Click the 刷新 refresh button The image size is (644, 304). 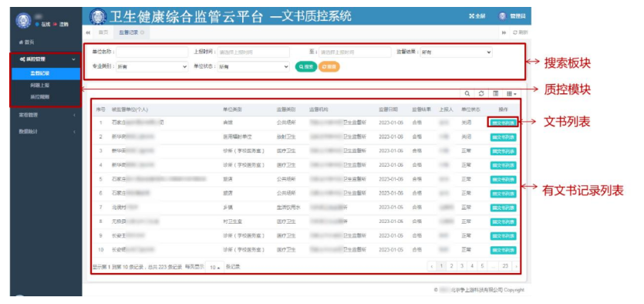(x=521, y=32)
